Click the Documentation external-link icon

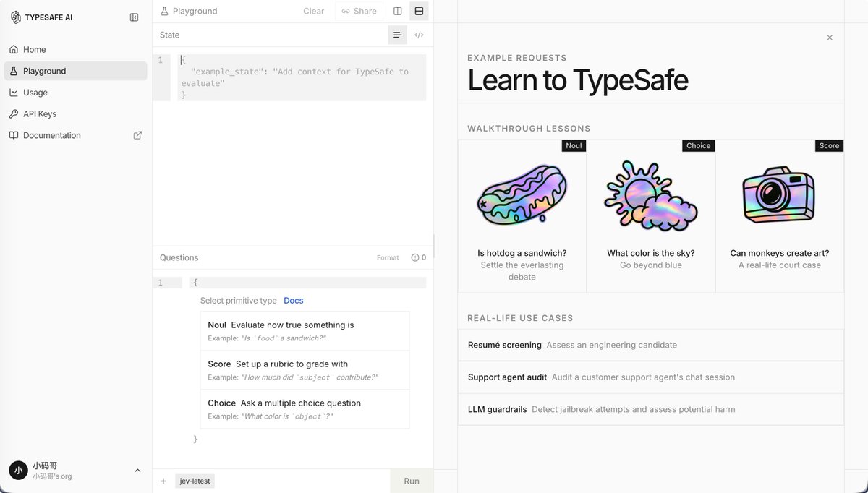(x=137, y=135)
